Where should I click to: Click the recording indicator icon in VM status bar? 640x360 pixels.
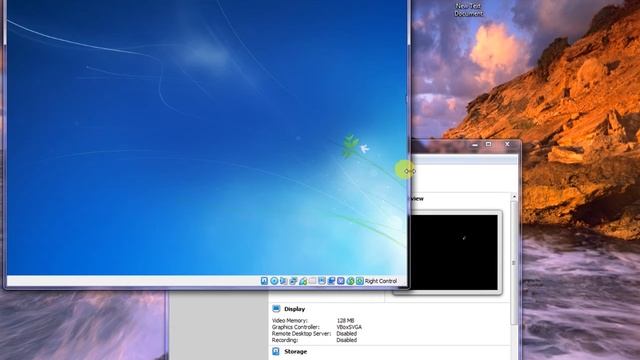pos(331,281)
